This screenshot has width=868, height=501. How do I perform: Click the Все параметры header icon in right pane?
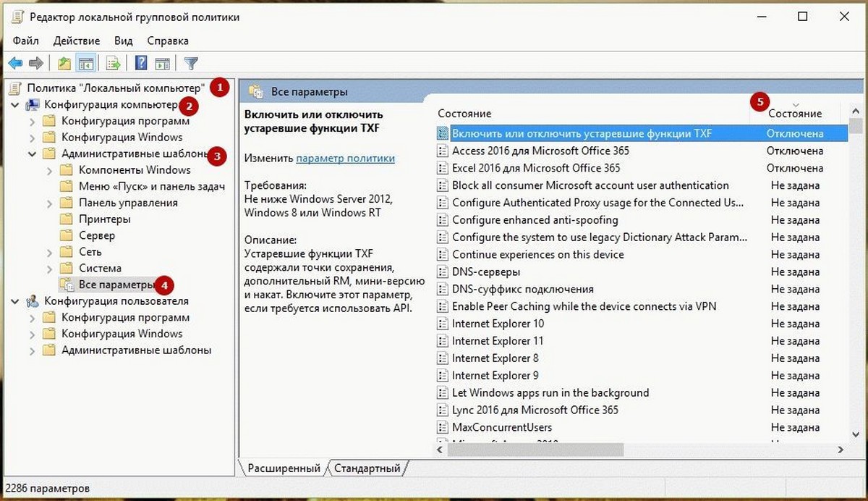(255, 91)
